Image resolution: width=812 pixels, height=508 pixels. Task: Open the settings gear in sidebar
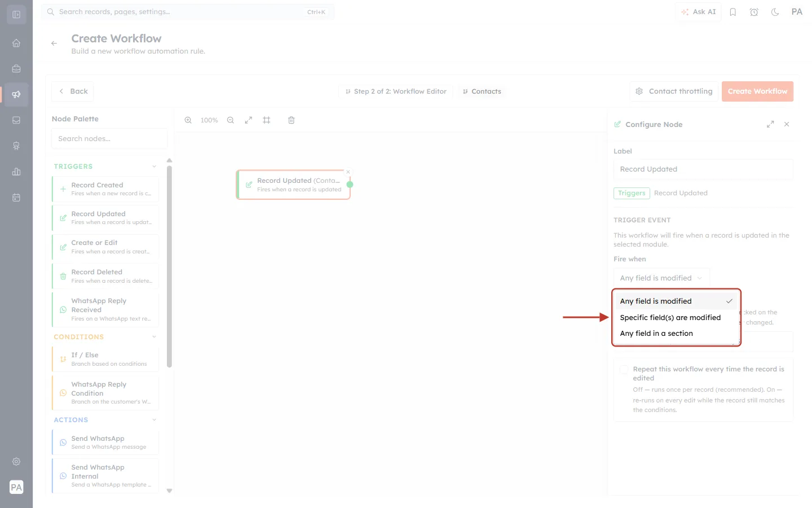point(16,462)
